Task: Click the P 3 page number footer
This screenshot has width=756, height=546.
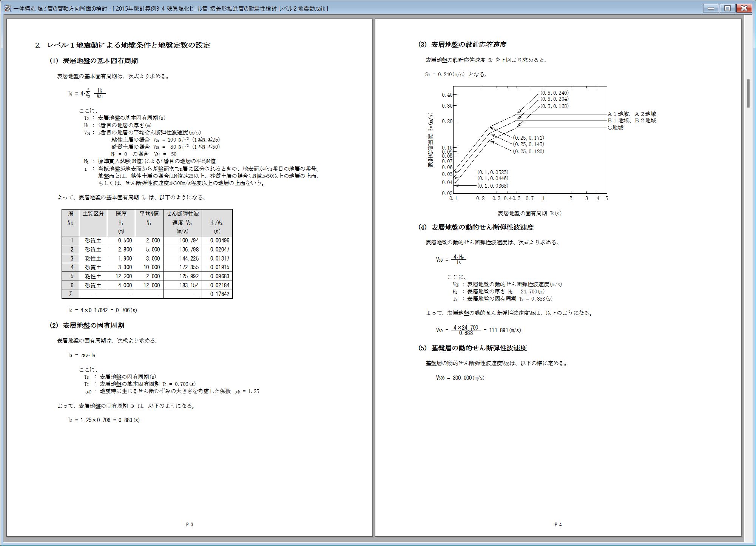Action: (190, 524)
